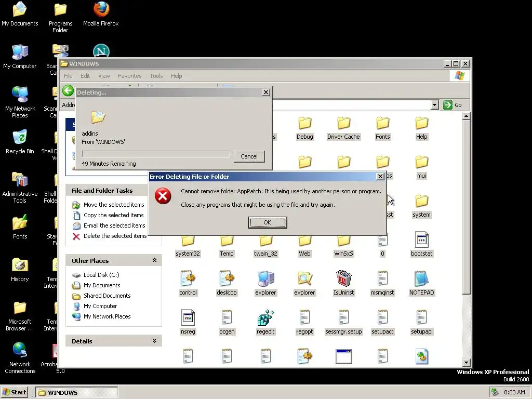Select the Network Connections desktop icon

[x=20, y=358]
